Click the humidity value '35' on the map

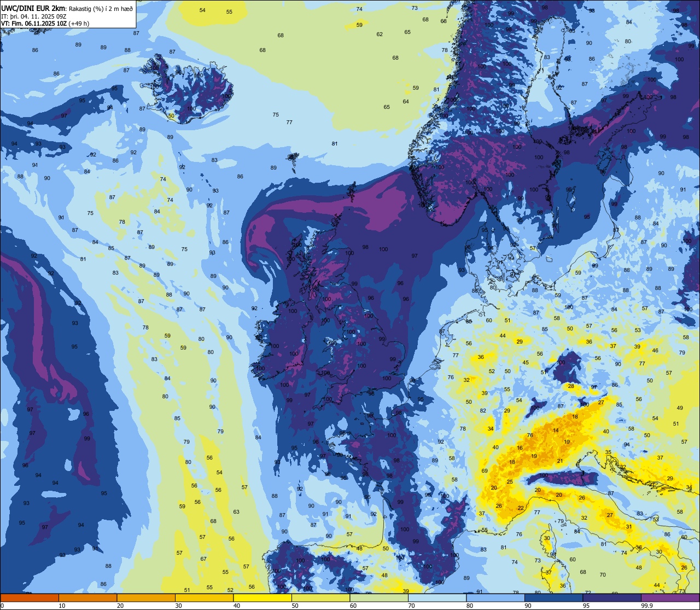point(608,452)
